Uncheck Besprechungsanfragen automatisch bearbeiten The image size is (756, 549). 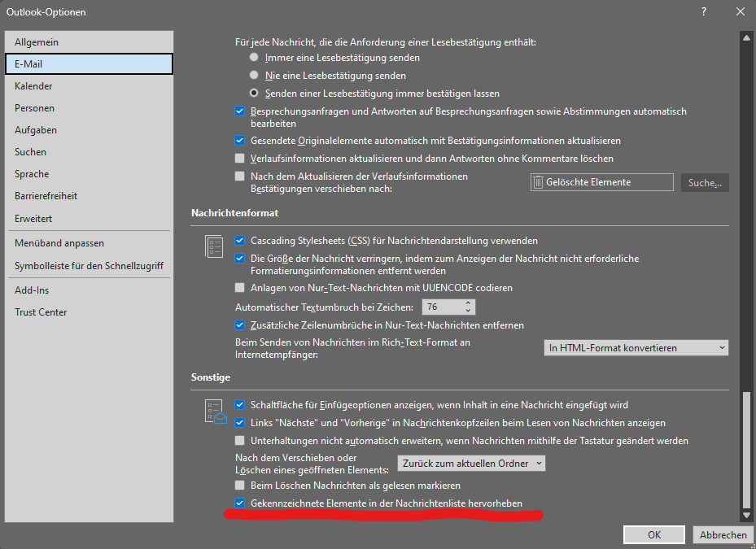point(239,111)
